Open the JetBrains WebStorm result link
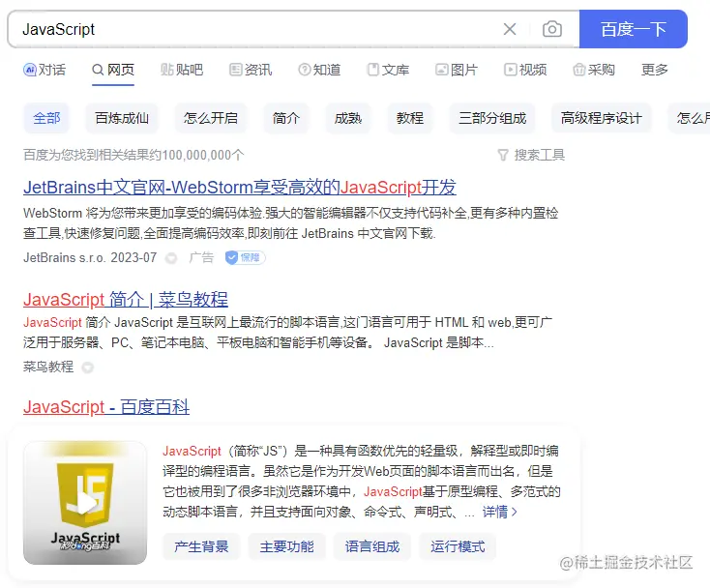The height and width of the screenshot is (588, 710). click(x=240, y=187)
